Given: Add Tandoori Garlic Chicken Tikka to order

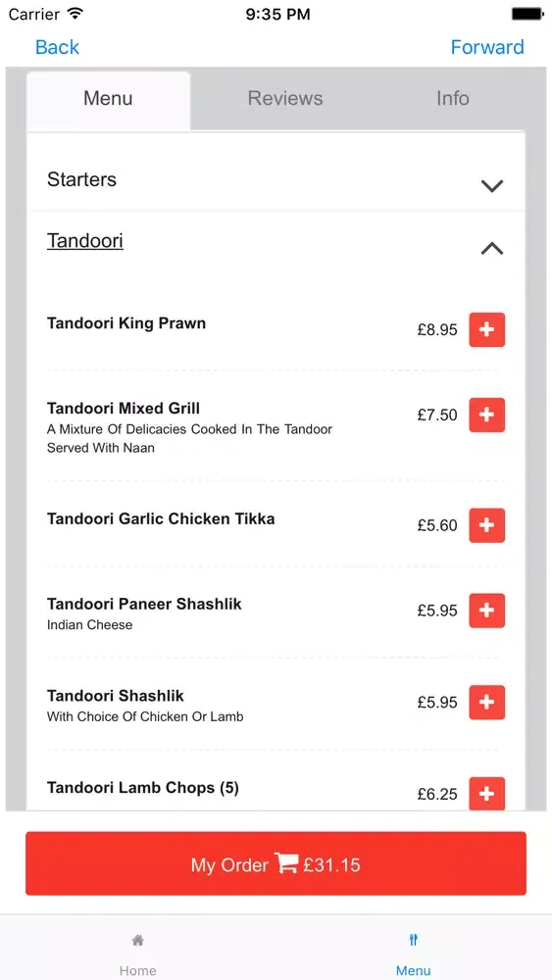Looking at the screenshot, I should point(487,525).
